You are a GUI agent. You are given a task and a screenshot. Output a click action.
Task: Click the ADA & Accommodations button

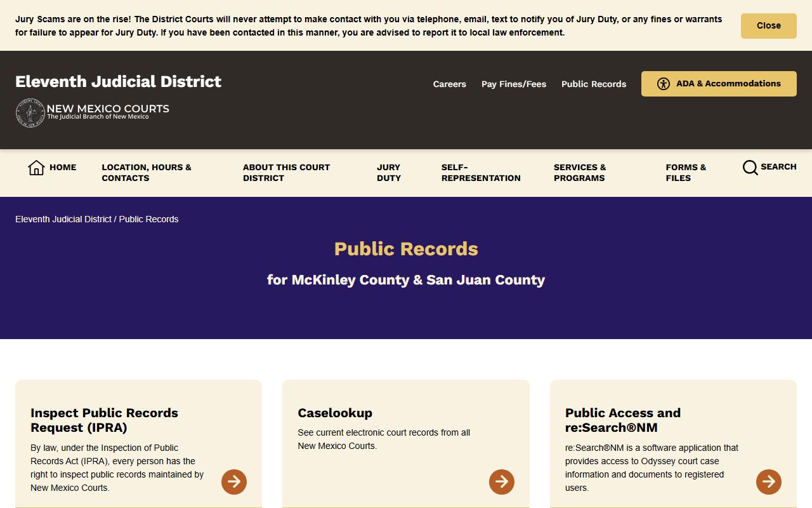[719, 84]
